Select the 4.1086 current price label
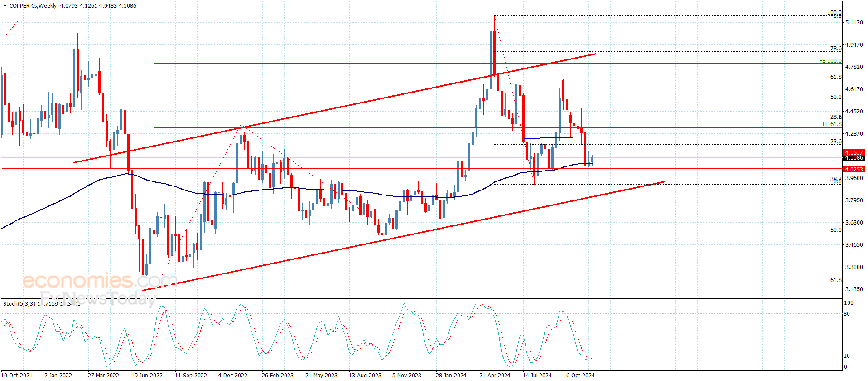This screenshot has height=381, width=868. tap(854, 158)
